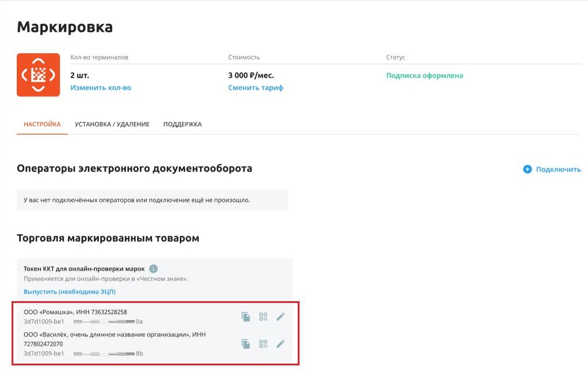Open the Поддержка tab
The height and width of the screenshot is (370, 588).
coord(182,124)
